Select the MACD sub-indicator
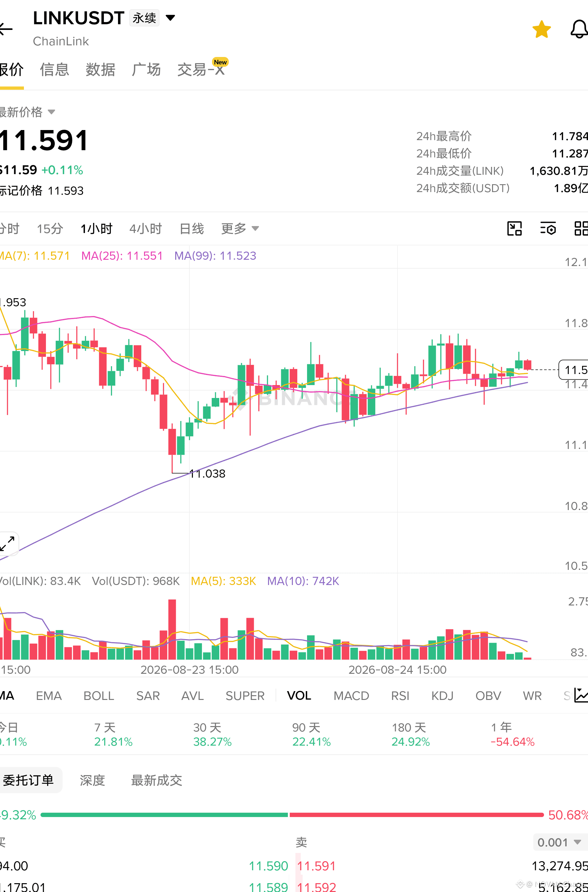The width and height of the screenshot is (588, 892). 351,696
